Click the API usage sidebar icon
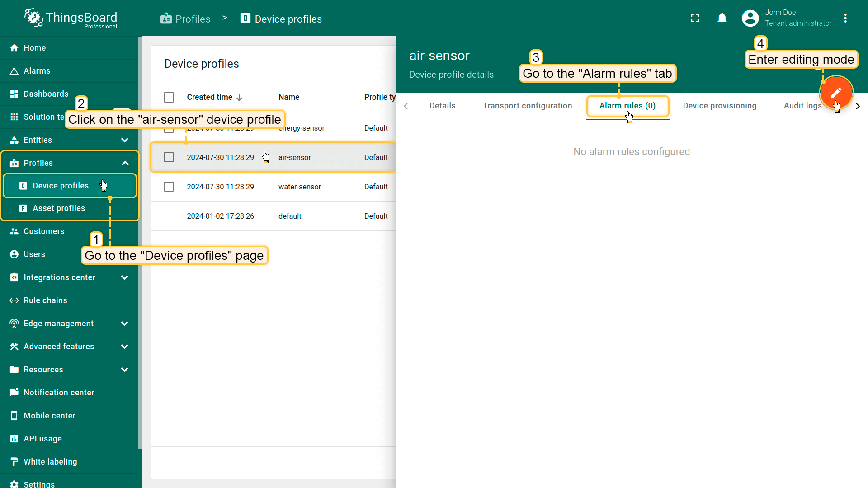 [x=14, y=439]
